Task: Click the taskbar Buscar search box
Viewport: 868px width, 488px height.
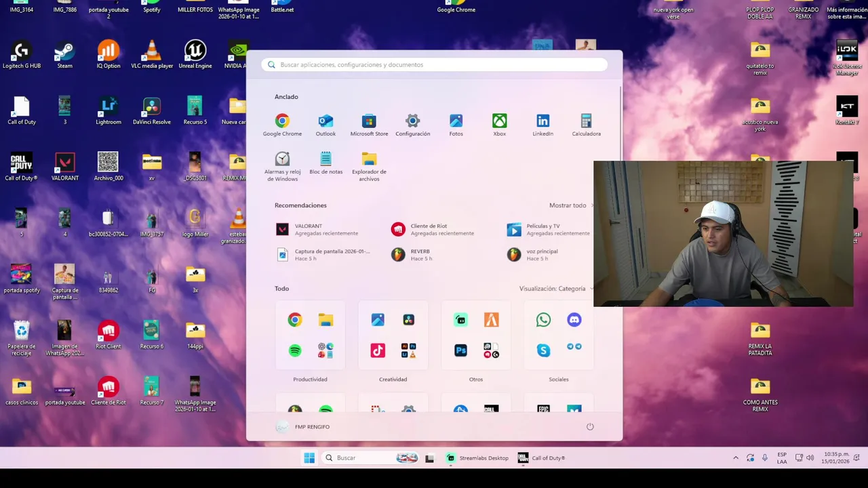Action: 370,458
